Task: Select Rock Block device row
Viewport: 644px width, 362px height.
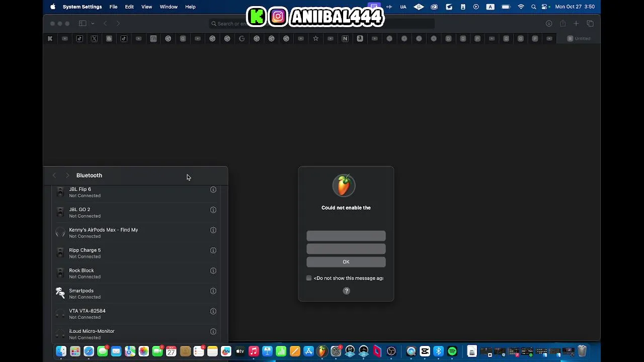Action: (136, 274)
